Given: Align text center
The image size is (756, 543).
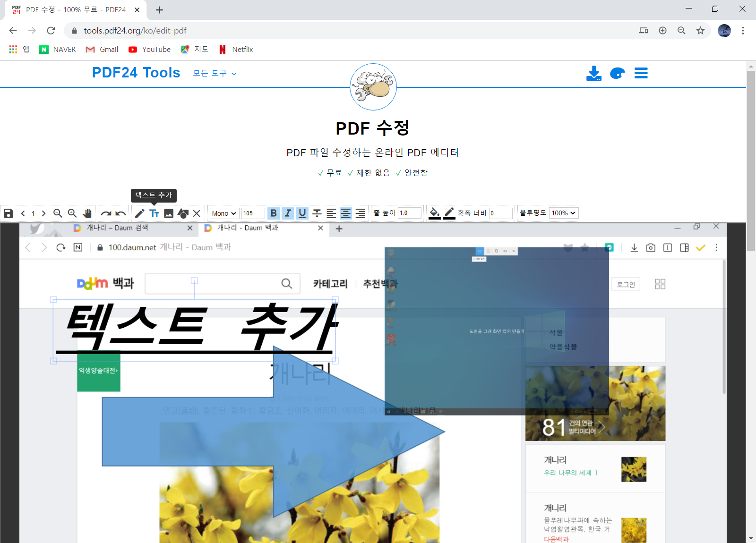Looking at the screenshot, I should [346, 213].
